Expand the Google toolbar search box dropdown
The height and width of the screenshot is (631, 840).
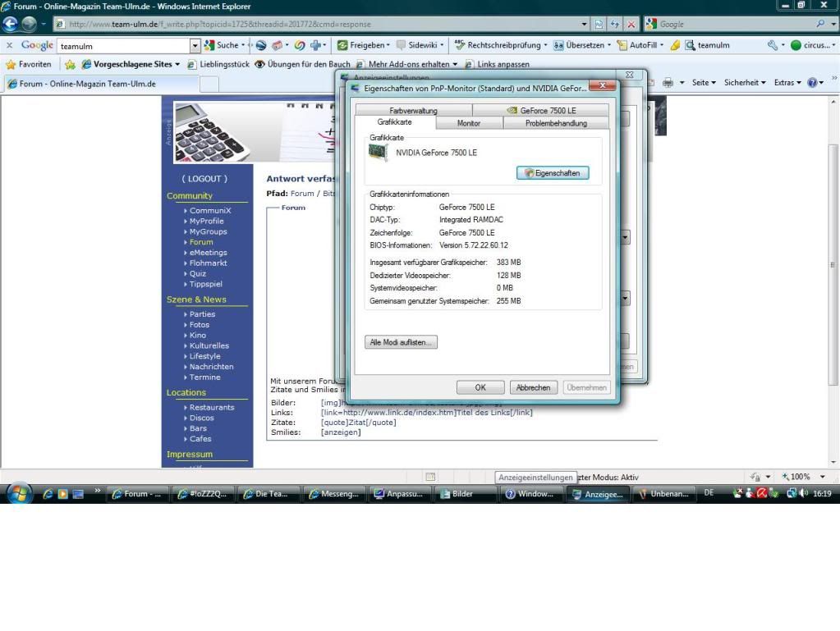(195, 46)
